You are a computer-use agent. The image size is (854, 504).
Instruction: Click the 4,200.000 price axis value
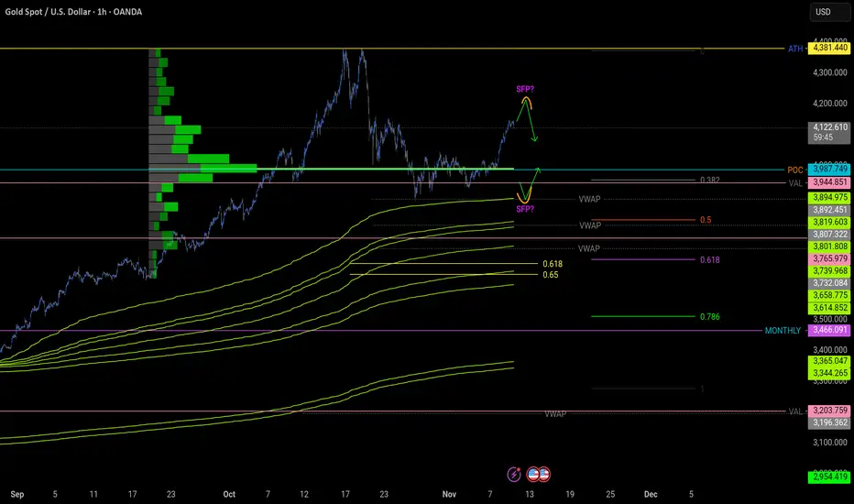[829, 104]
